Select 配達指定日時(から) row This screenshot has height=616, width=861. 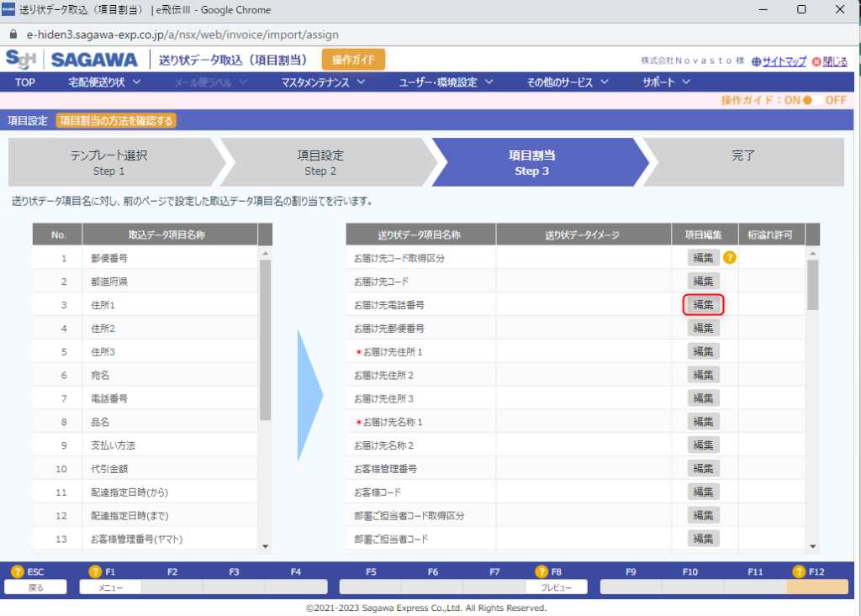145,492
